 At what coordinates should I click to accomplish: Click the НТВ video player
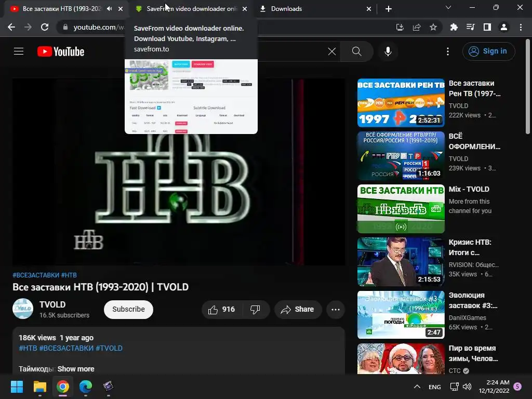(179, 172)
